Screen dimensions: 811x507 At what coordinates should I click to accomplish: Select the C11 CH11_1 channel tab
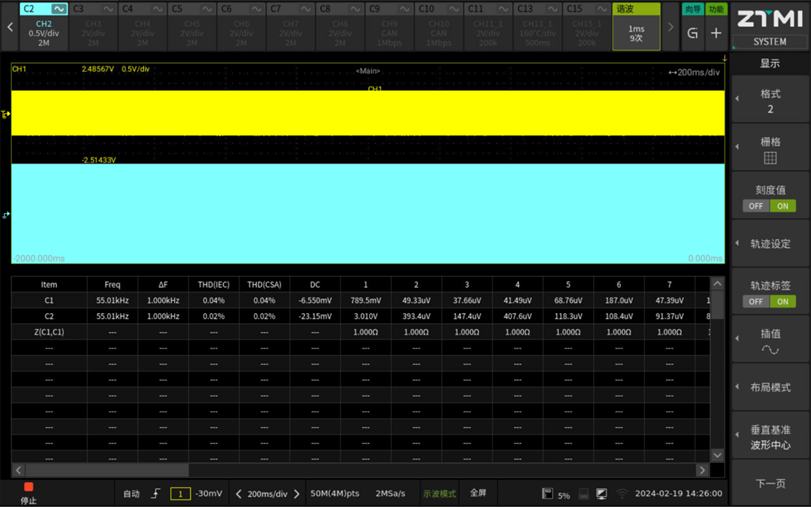pos(488,26)
